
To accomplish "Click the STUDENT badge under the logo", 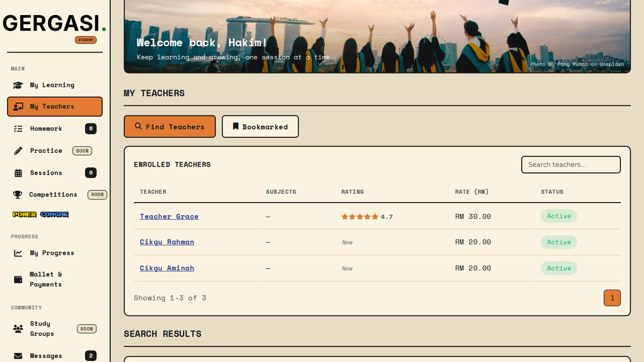I will (86, 40).
